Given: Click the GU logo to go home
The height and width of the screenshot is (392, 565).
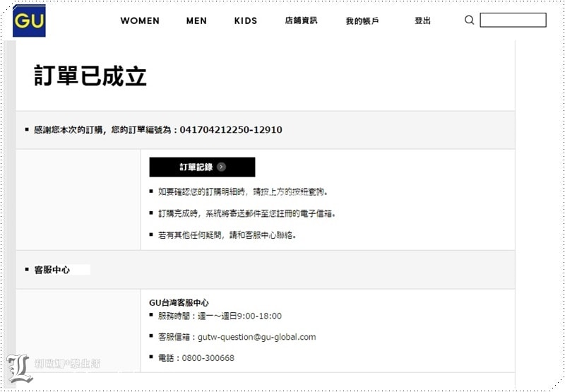Looking at the screenshot, I should [x=29, y=20].
